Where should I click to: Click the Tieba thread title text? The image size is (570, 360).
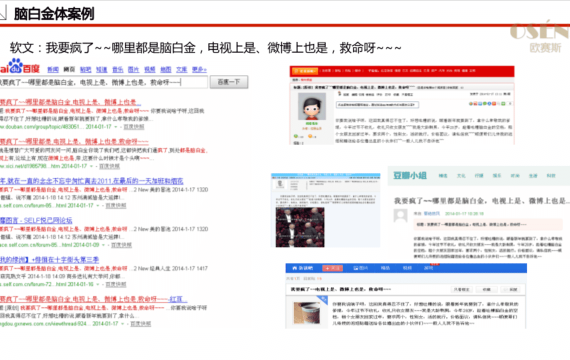pyautogui.click(x=340, y=289)
